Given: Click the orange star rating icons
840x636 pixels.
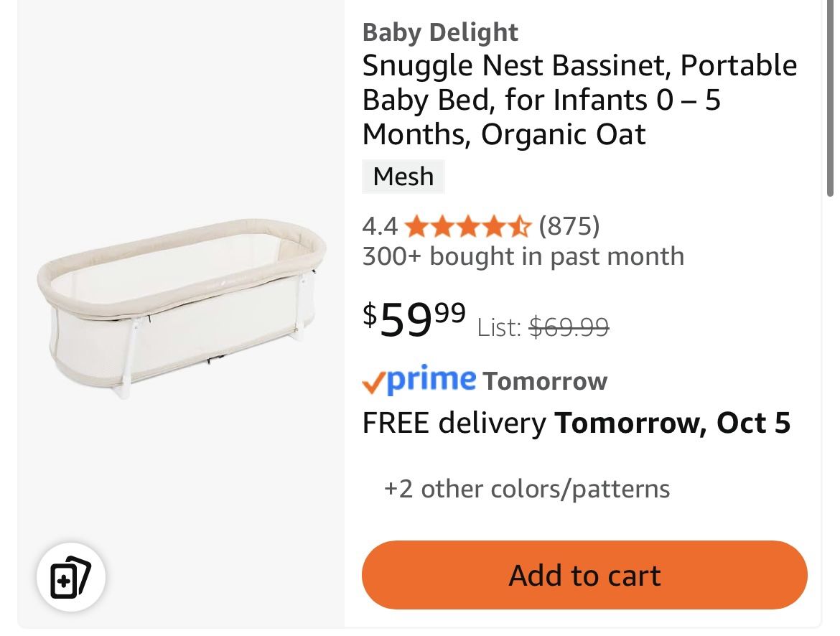Looking at the screenshot, I should click(x=467, y=228).
